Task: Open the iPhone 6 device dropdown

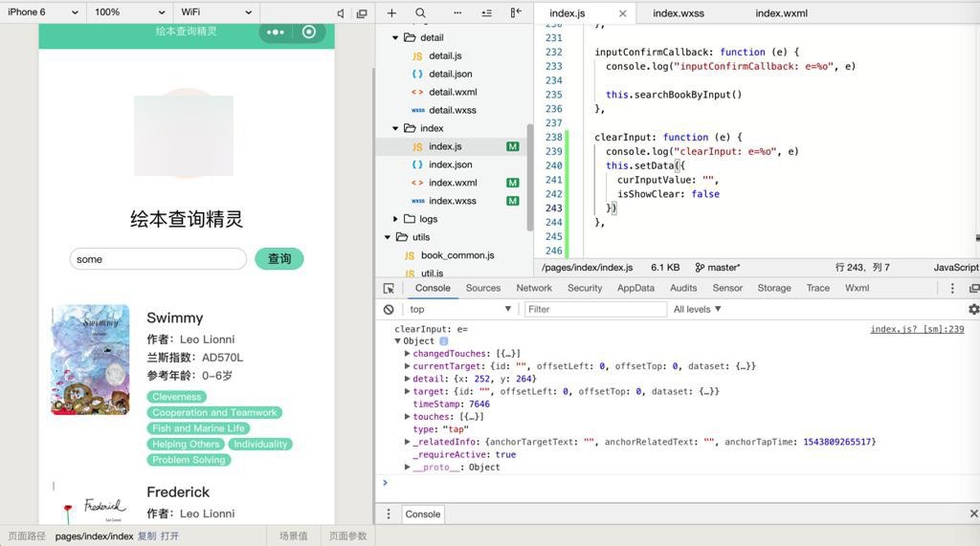Action: click(42, 11)
